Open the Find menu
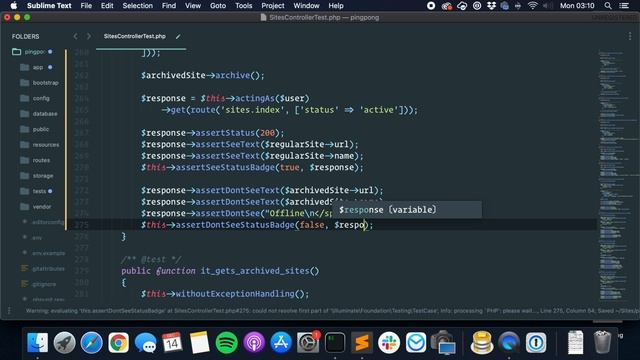 tap(169, 6)
